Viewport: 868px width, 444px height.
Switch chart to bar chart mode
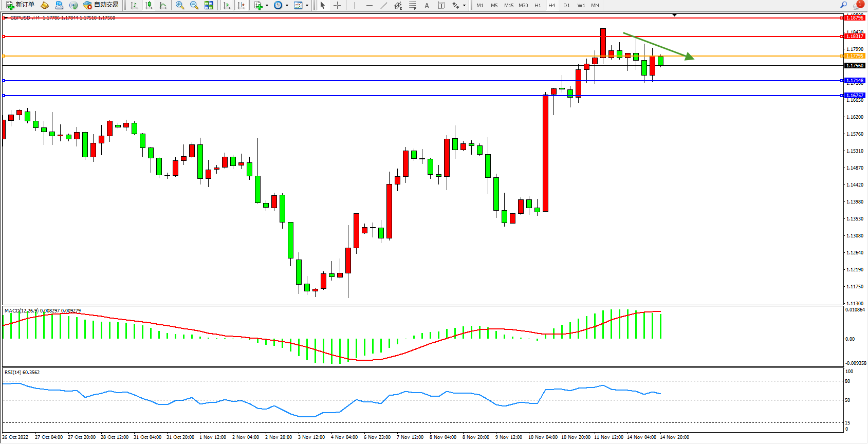click(x=134, y=5)
